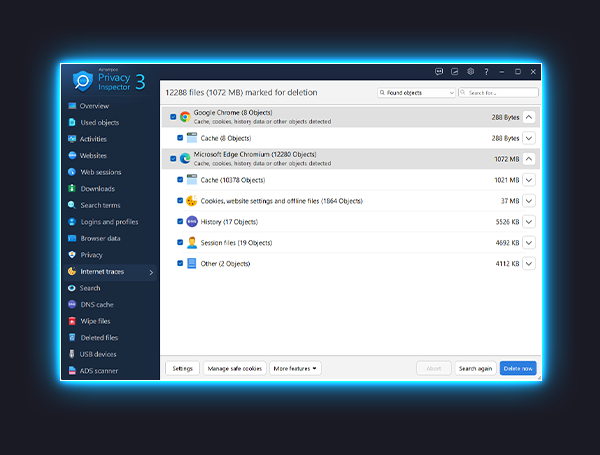Image resolution: width=600 pixels, height=455 pixels.
Task: Click the Manage safe cookies button
Action: [x=234, y=368]
